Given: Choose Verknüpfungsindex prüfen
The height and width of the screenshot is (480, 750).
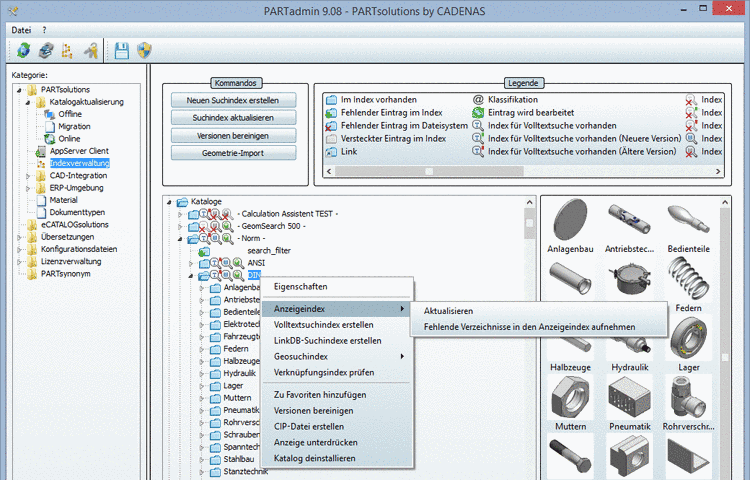Looking at the screenshot, I should (337, 372).
